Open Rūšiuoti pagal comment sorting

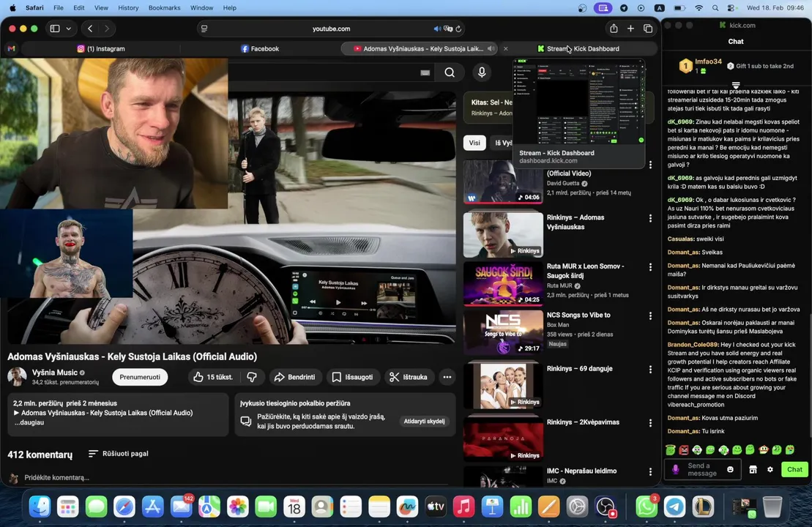coord(118,454)
